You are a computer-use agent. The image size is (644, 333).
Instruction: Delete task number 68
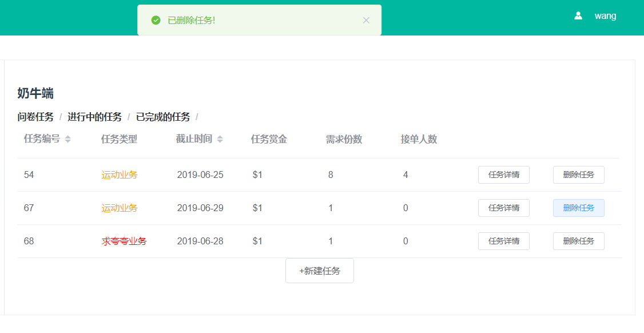coord(578,241)
